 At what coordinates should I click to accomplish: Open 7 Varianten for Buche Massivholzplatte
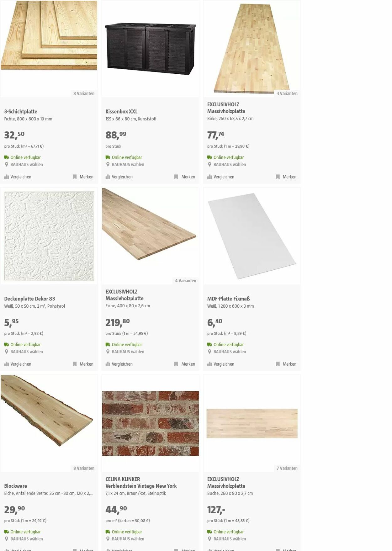[287, 468]
